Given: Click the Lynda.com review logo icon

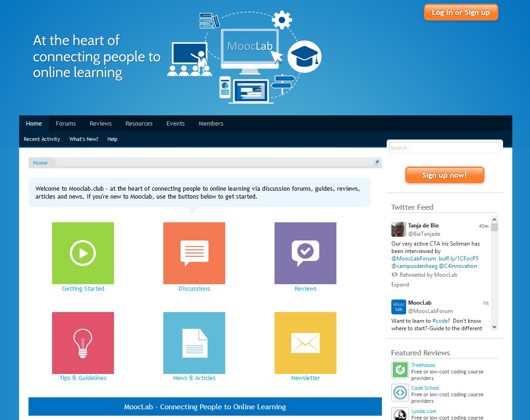Looking at the screenshot, I should pos(400,414).
